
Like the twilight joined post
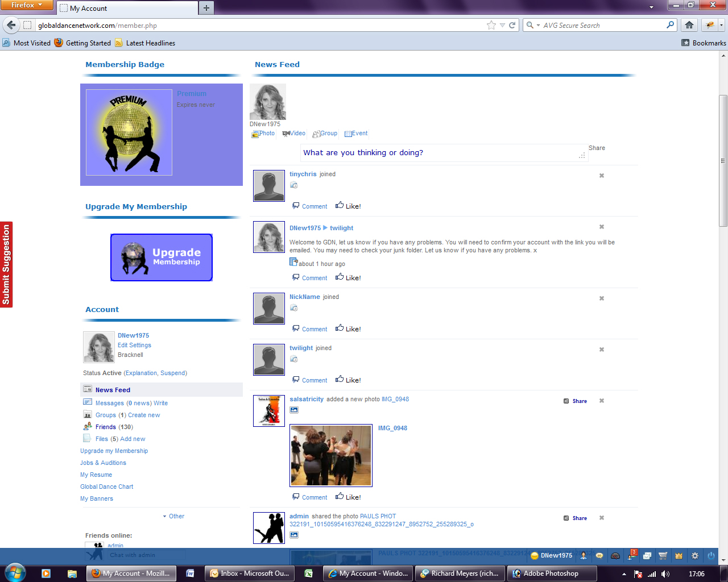348,380
